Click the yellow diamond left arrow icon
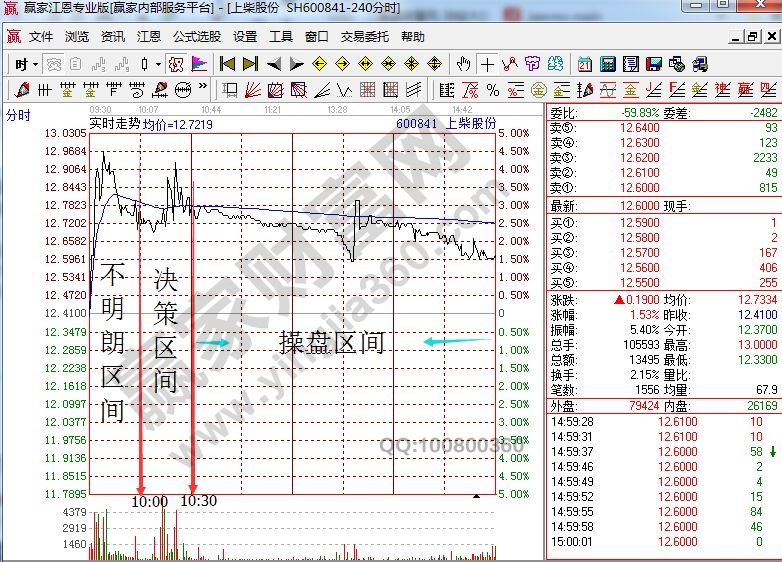The image size is (782, 562). point(319,64)
